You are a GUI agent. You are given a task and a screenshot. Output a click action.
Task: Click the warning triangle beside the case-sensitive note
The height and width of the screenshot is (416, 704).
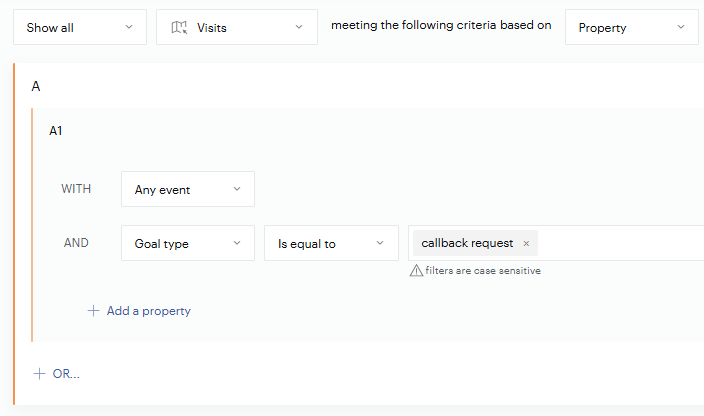416,271
